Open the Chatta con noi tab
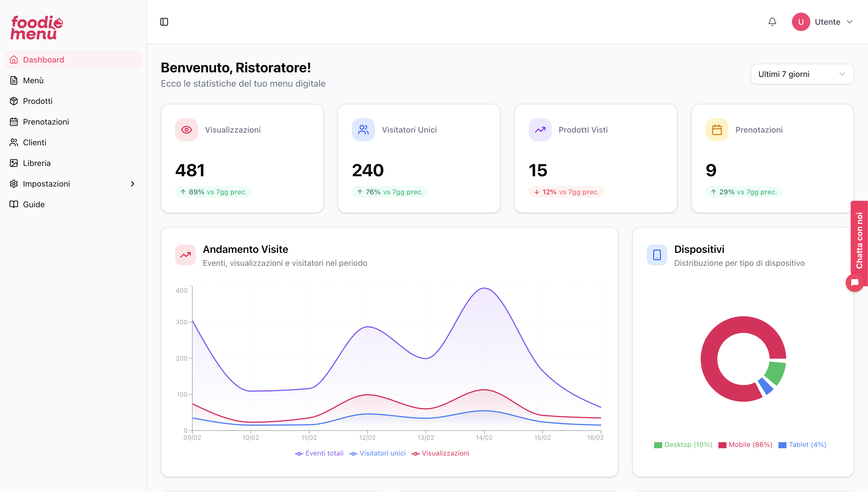868x492 pixels. (x=859, y=240)
